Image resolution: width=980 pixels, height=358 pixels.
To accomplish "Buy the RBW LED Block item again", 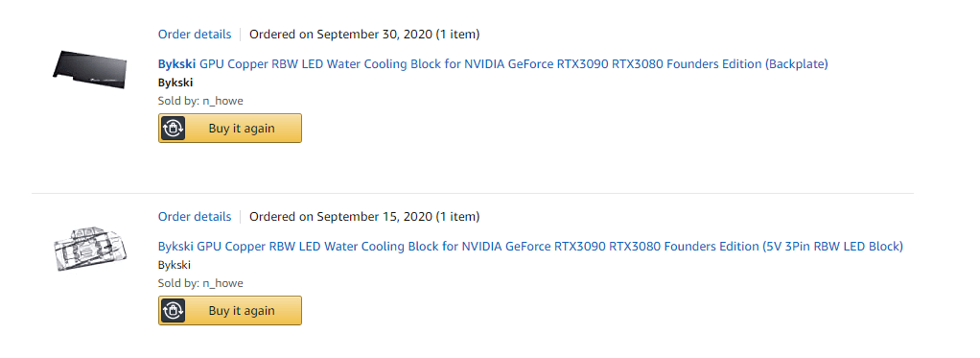I will 230,310.
